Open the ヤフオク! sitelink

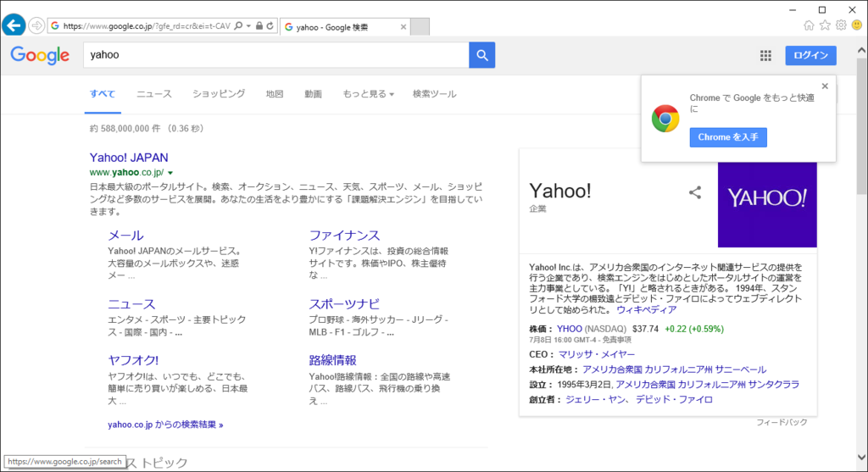click(133, 360)
